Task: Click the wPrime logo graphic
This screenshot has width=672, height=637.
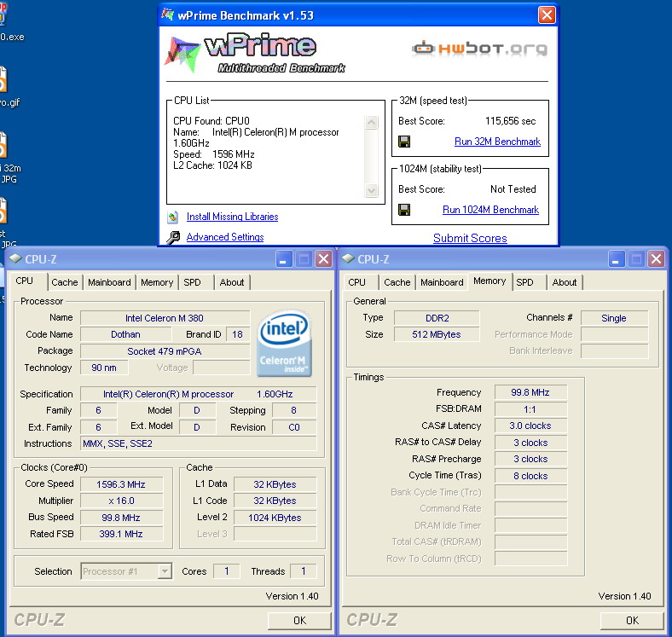Action: click(256, 53)
